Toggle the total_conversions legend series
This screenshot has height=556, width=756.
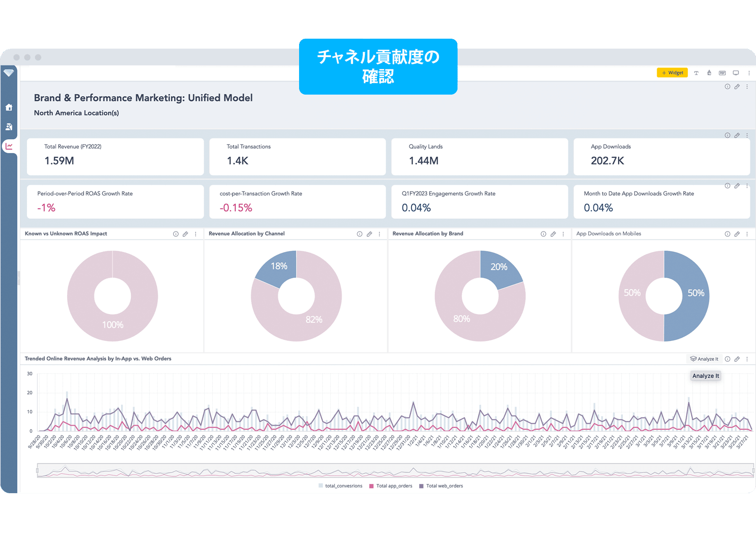point(340,486)
